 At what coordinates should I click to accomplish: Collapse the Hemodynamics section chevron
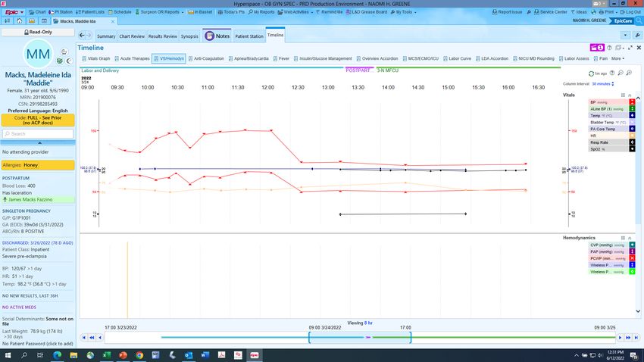point(630,238)
